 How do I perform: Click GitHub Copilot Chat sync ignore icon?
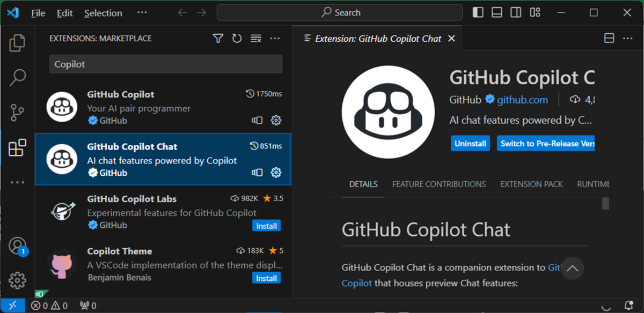[x=258, y=172]
